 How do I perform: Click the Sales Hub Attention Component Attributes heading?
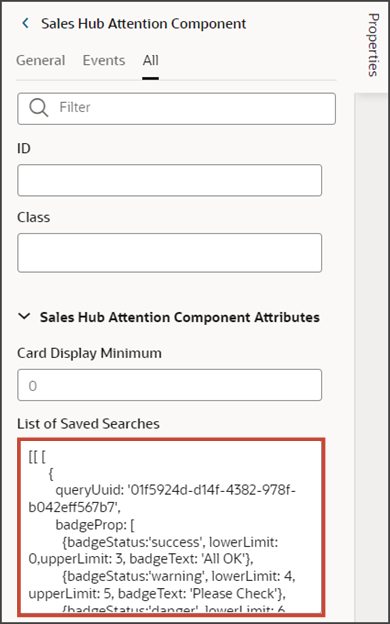(x=180, y=317)
